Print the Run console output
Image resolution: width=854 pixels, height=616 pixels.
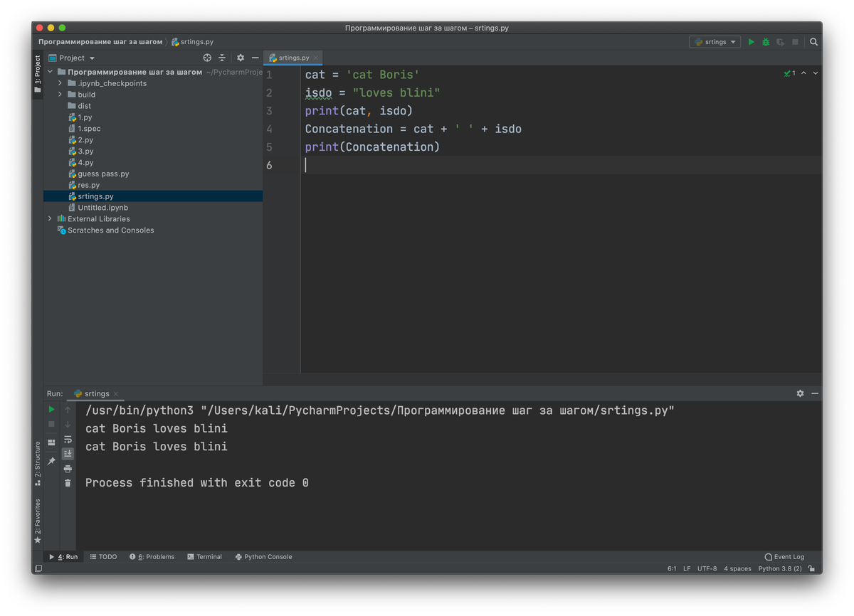68,469
